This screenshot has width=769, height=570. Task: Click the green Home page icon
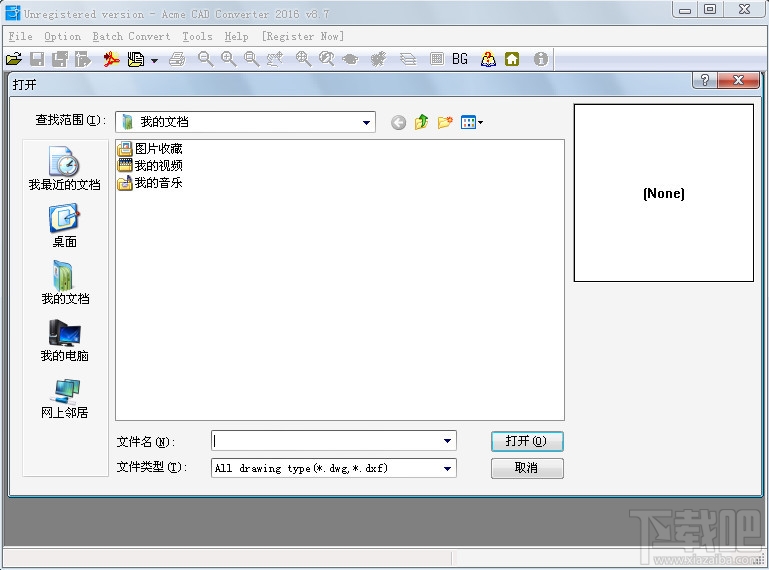pyautogui.click(x=512, y=59)
